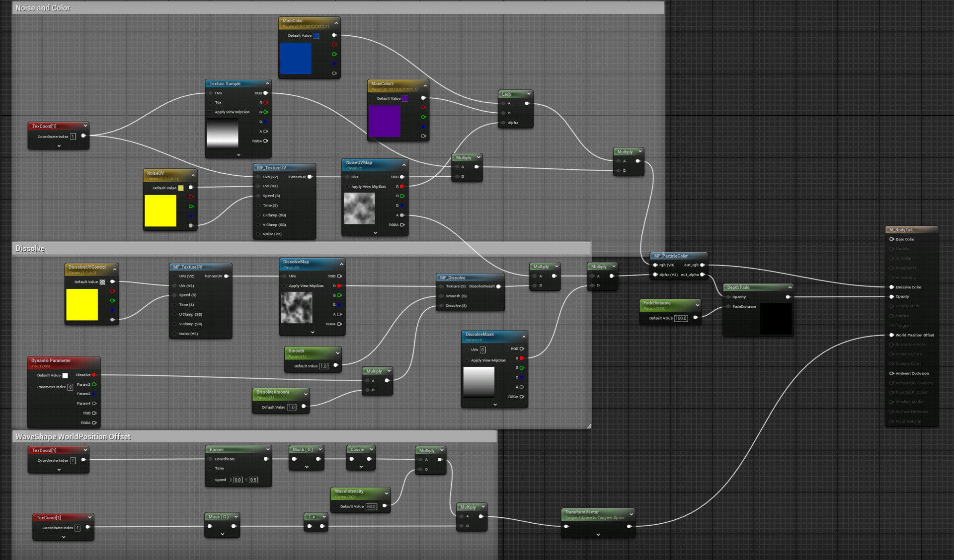Collapse the Depth Fade node header arrow

790,287
